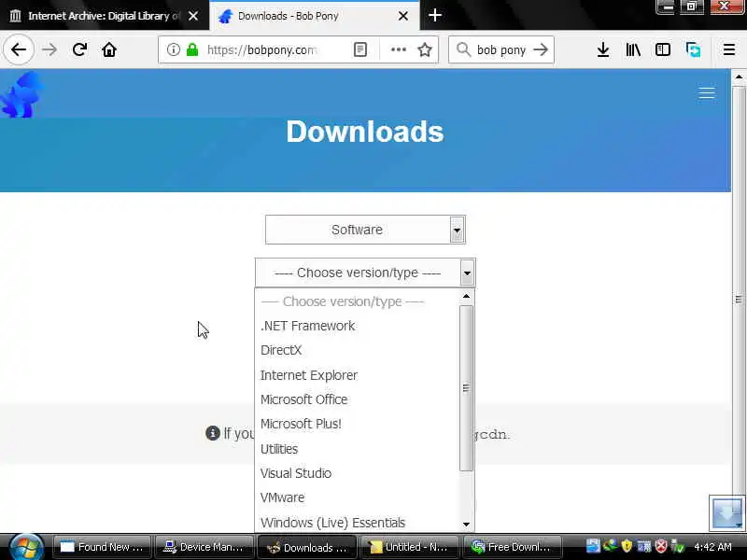Click Downloads Firefox taskbar button

(x=306, y=547)
